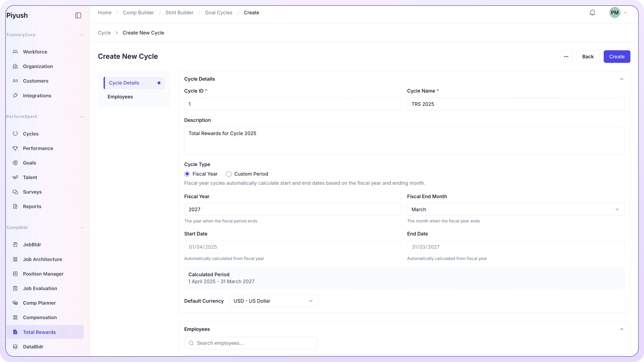Click the DataBldr database icon
The image size is (644, 362).
(15, 347)
